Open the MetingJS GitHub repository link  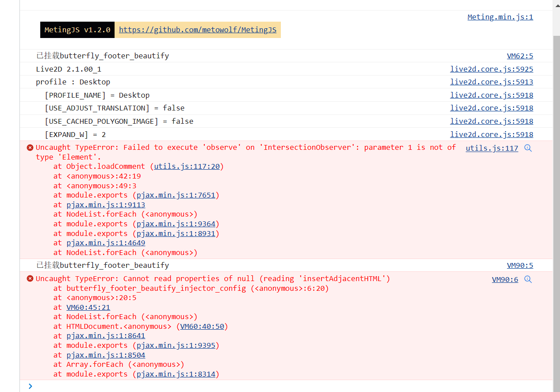coord(197,30)
